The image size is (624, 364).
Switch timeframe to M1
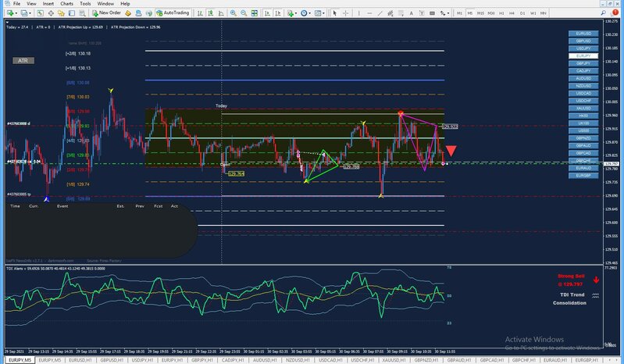coord(459,13)
